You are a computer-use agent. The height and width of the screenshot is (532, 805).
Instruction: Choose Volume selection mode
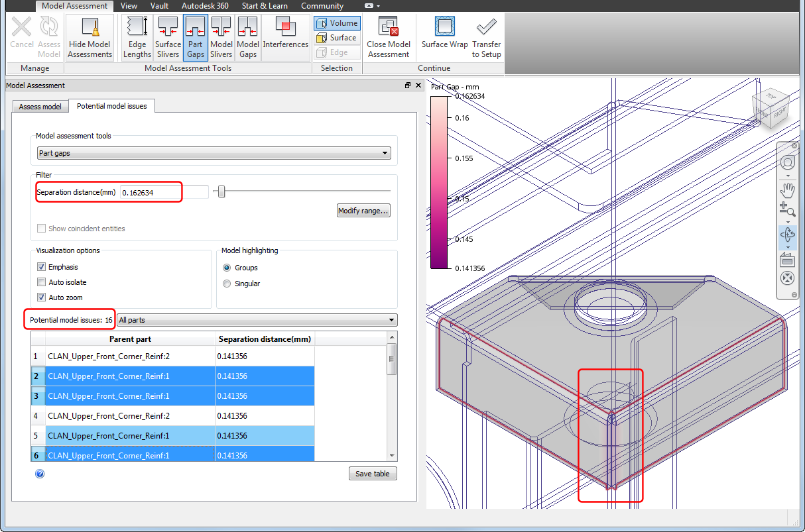coord(338,23)
